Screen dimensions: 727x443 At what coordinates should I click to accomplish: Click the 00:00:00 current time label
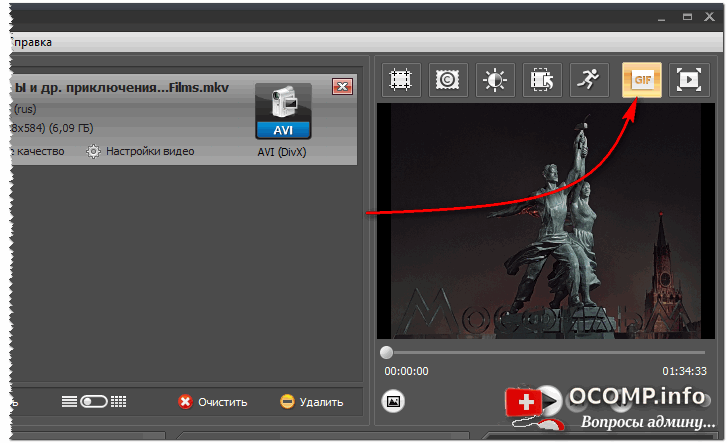pos(406,372)
